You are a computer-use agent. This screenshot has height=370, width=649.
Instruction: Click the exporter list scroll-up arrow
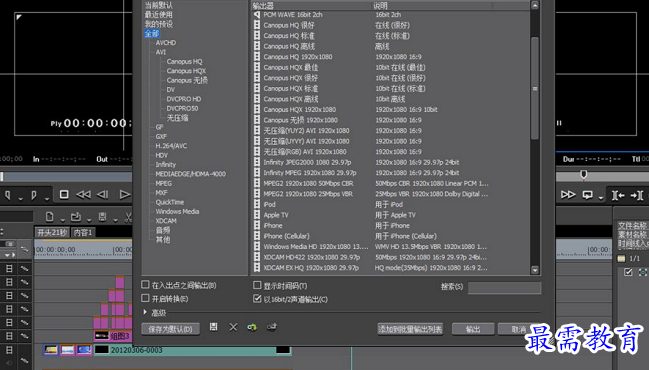[x=535, y=5]
